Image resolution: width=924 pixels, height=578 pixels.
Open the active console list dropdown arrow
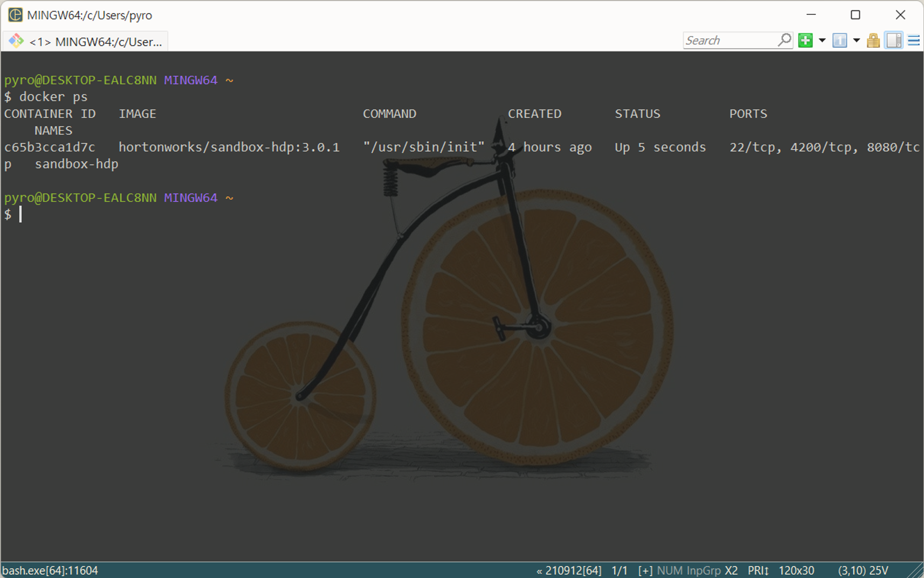[x=857, y=40]
